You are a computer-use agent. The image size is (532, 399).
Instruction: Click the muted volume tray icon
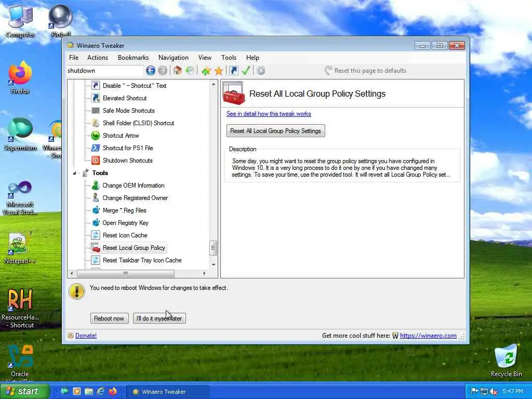(x=494, y=392)
